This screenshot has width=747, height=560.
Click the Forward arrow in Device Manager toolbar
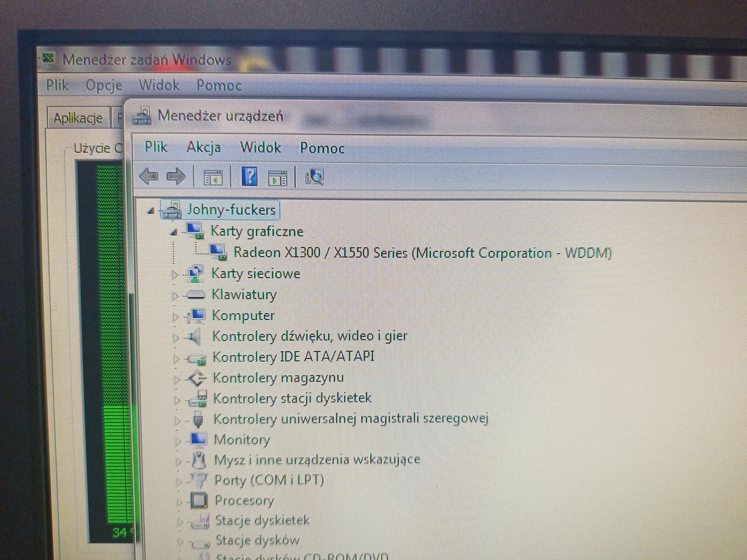tap(176, 176)
